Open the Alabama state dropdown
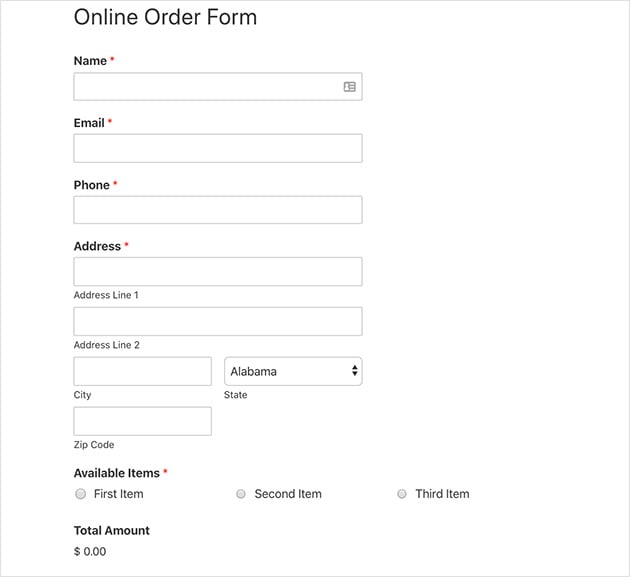 pos(293,371)
